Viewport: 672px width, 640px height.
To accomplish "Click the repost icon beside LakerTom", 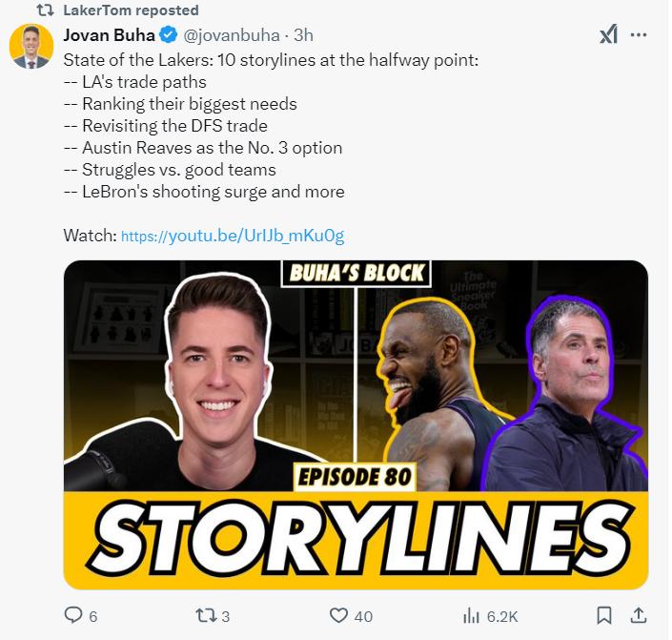I will (x=45, y=10).
